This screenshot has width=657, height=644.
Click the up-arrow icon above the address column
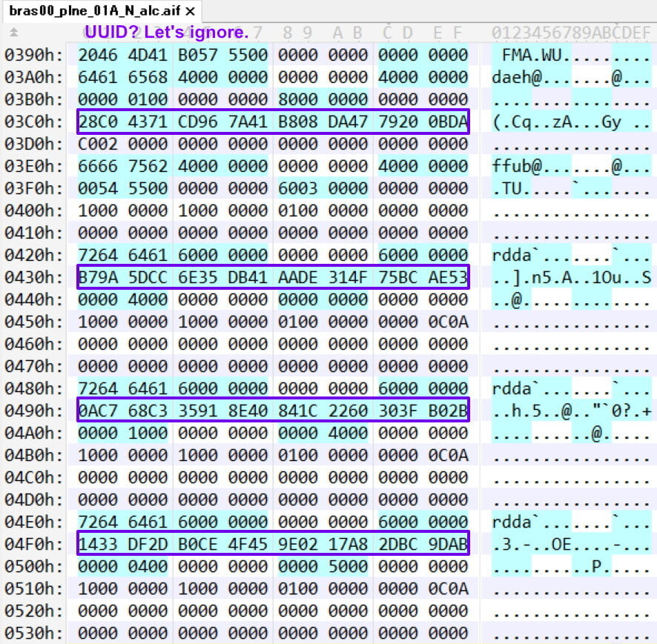click(x=14, y=33)
